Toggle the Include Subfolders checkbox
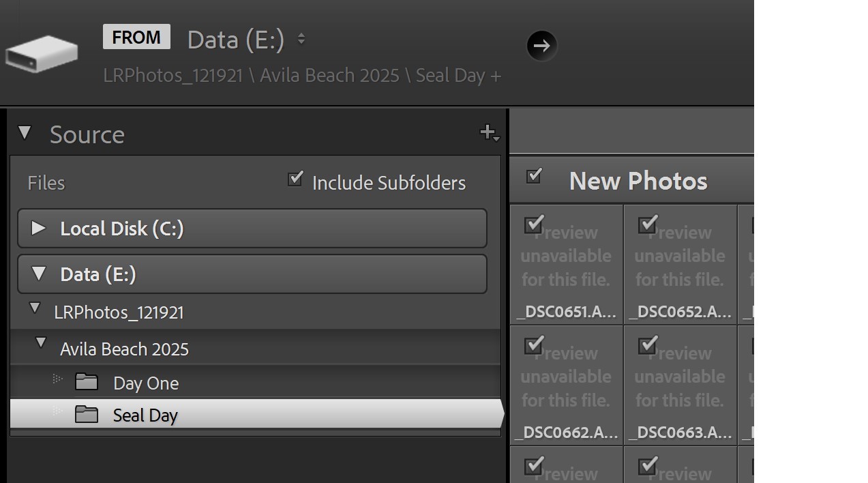This screenshot has width=868, height=483. pyautogui.click(x=295, y=179)
